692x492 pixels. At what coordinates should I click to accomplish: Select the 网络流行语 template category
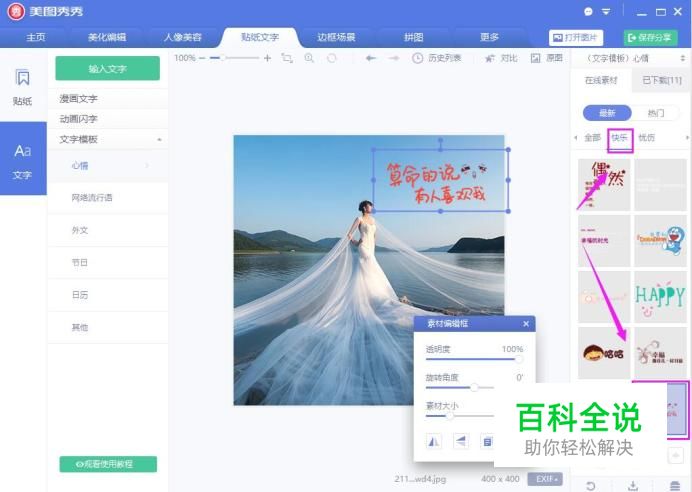107,198
